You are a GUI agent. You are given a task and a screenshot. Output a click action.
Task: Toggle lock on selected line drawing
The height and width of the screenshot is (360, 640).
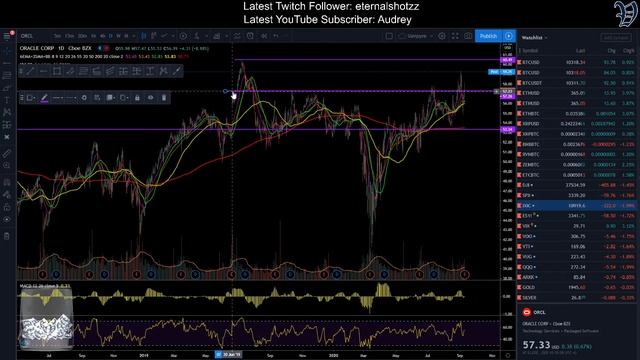(137, 98)
